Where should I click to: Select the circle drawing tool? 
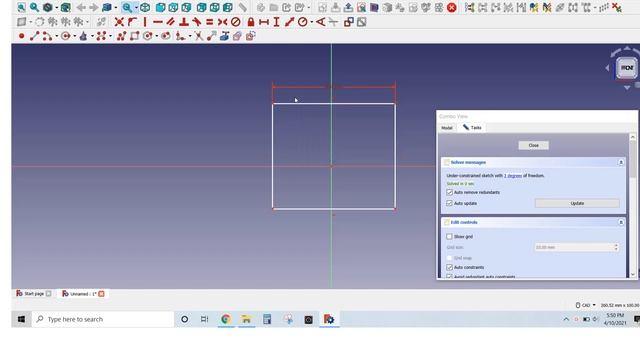pyautogui.click(x=65, y=36)
